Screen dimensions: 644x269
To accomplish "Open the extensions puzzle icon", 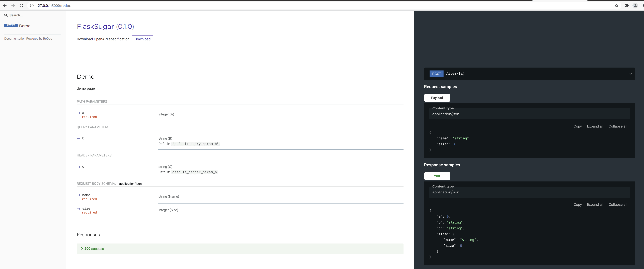I will 627,6.
